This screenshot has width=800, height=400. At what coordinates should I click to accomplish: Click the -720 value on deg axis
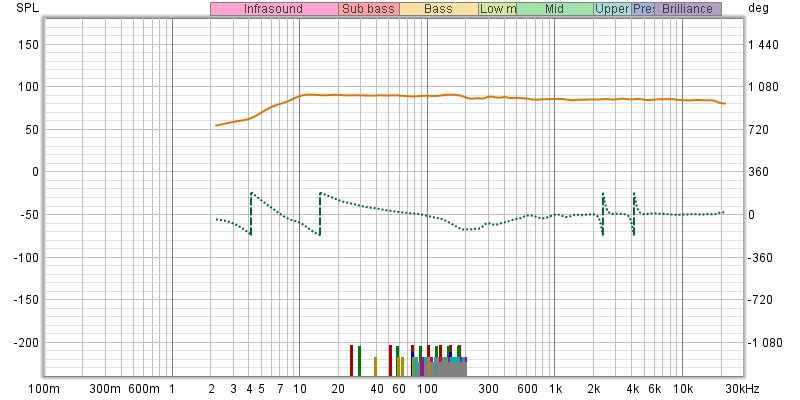(x=760, y=300)
